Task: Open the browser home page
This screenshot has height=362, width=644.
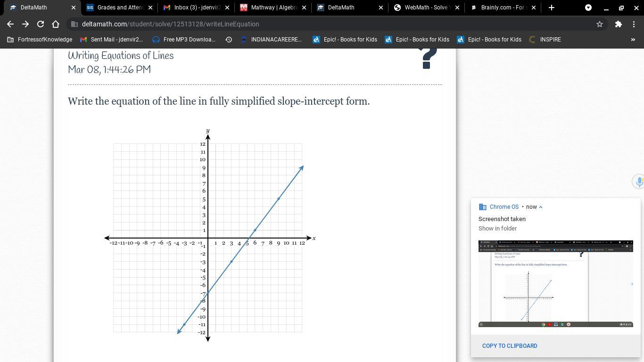Action: (x=56, y=24)
